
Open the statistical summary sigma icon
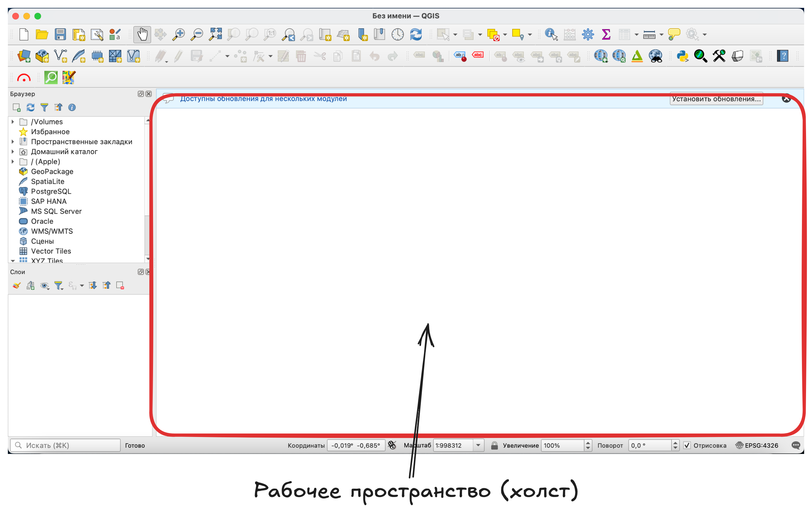point(606,34)
